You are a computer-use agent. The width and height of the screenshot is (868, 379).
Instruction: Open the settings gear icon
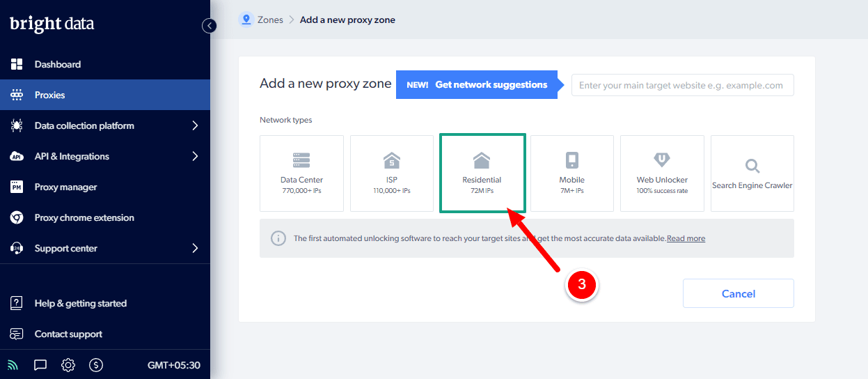tap(68, 364)
